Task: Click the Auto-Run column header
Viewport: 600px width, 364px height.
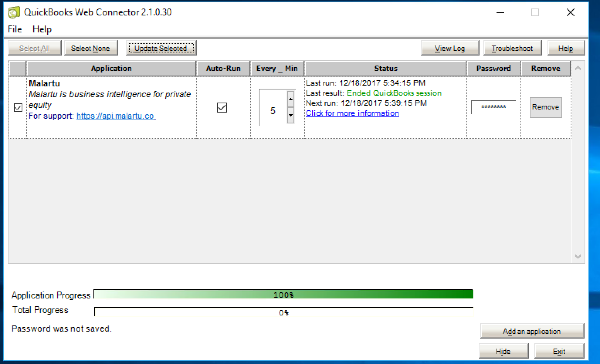Action: tap(223, 69)
